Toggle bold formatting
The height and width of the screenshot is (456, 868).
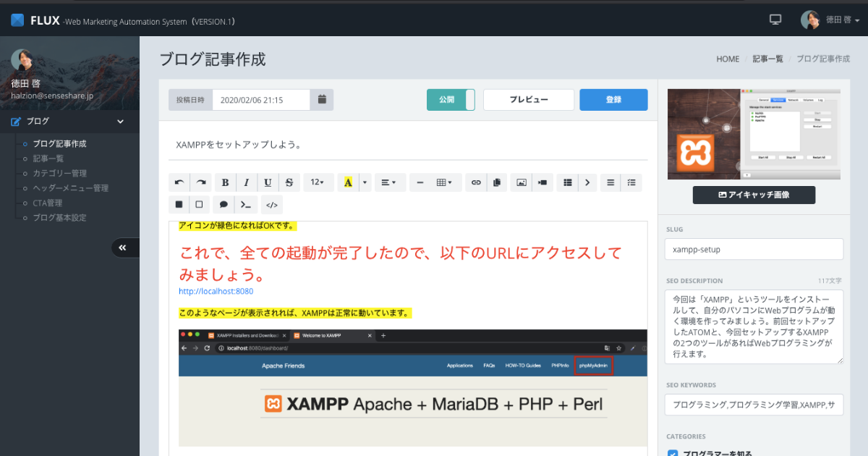pos(225,182)
